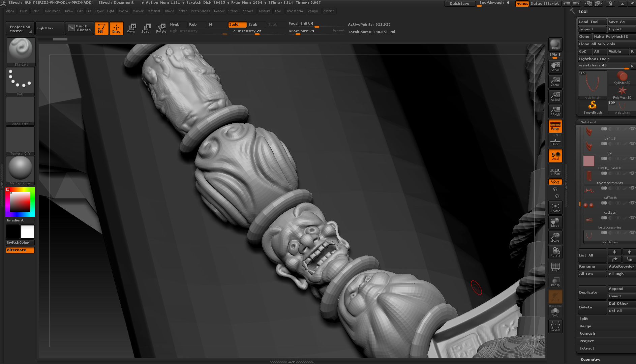636x364 pixels.
Task: Click the Zoom canvas icon
Action: (x=555, y=81)
